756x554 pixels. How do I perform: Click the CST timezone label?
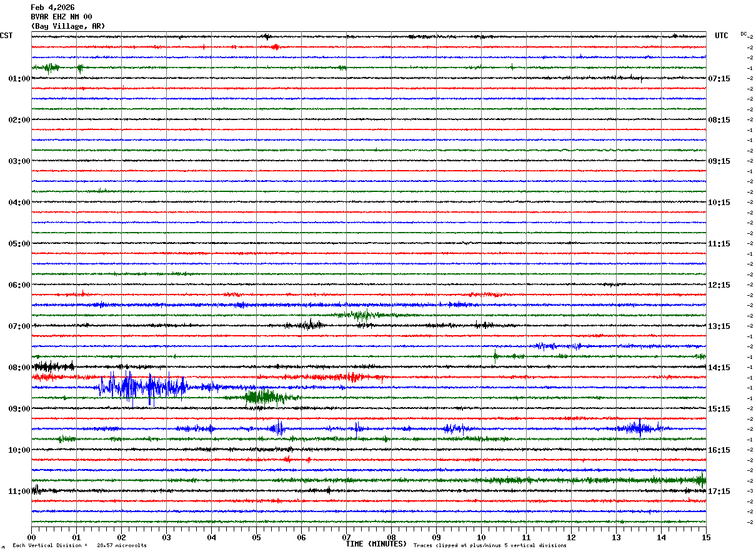(x=6, y=36)
